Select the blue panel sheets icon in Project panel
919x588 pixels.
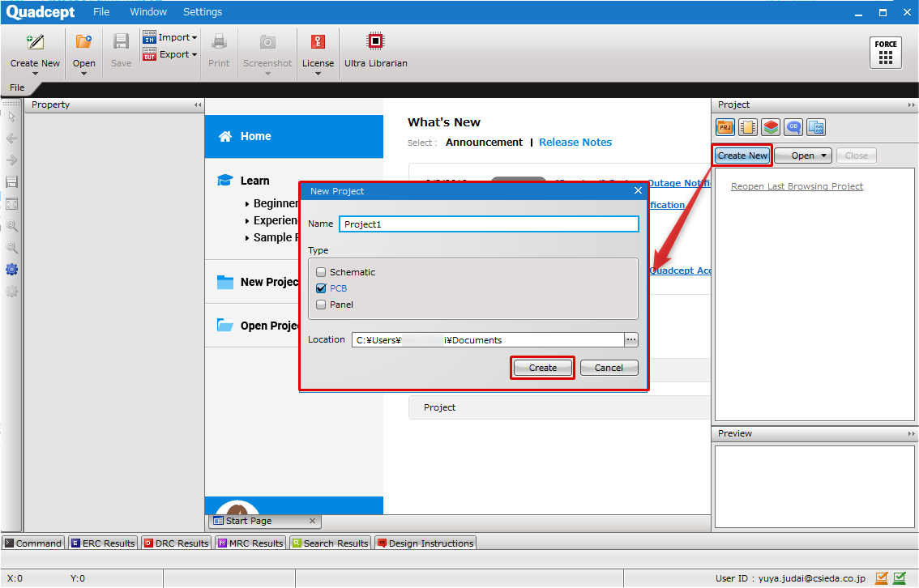pos(816,127)
